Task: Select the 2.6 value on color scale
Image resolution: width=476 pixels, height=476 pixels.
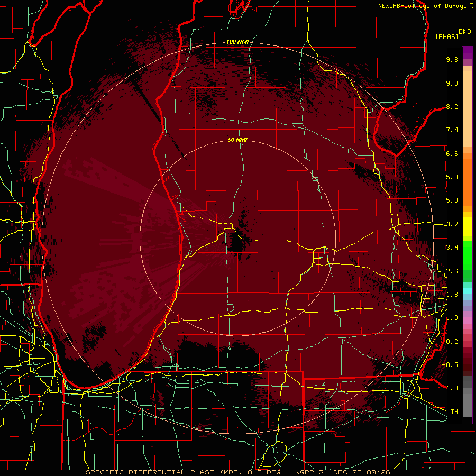Action: coord(452,271)
